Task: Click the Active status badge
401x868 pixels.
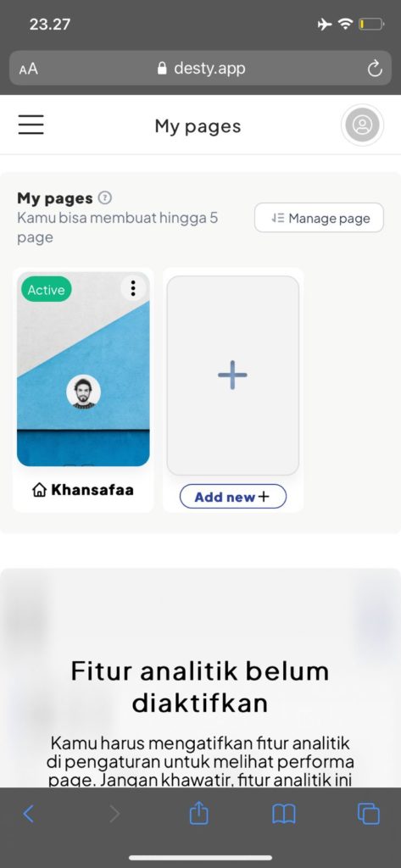Action: 47,290
